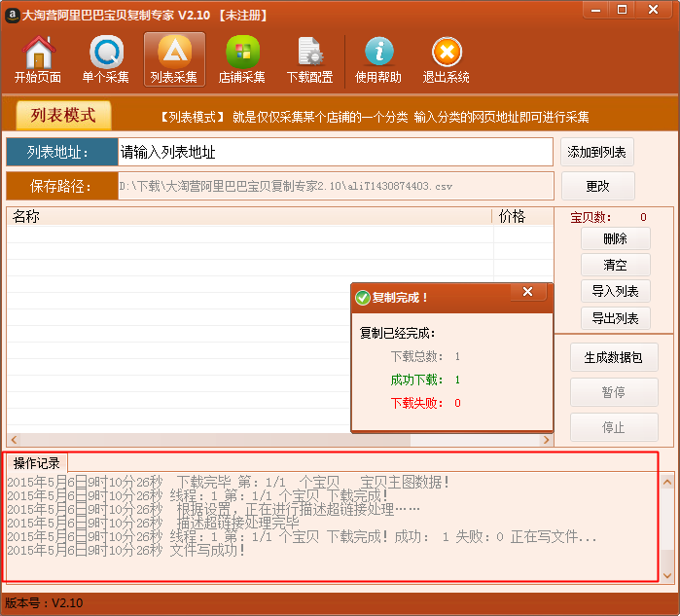This screenshot has width=680, height=616.
Task: Click the 保存路径 path field
Action: [336, 186]
